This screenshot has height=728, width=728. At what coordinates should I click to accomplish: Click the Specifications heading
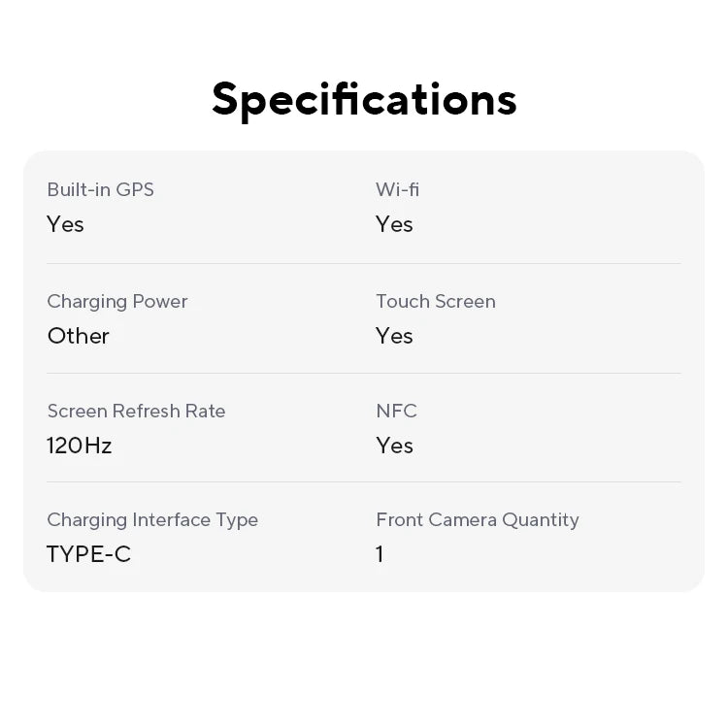point(364,99)
